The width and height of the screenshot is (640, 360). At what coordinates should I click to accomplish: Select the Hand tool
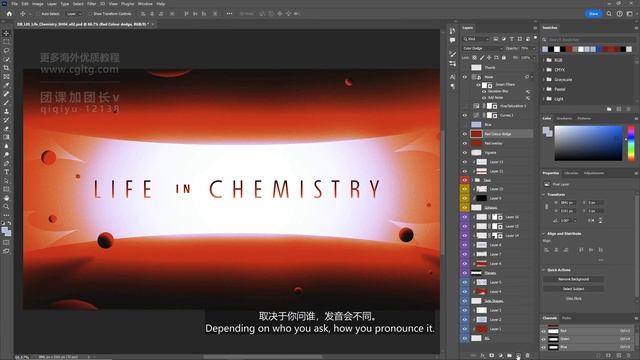[6, 198]
